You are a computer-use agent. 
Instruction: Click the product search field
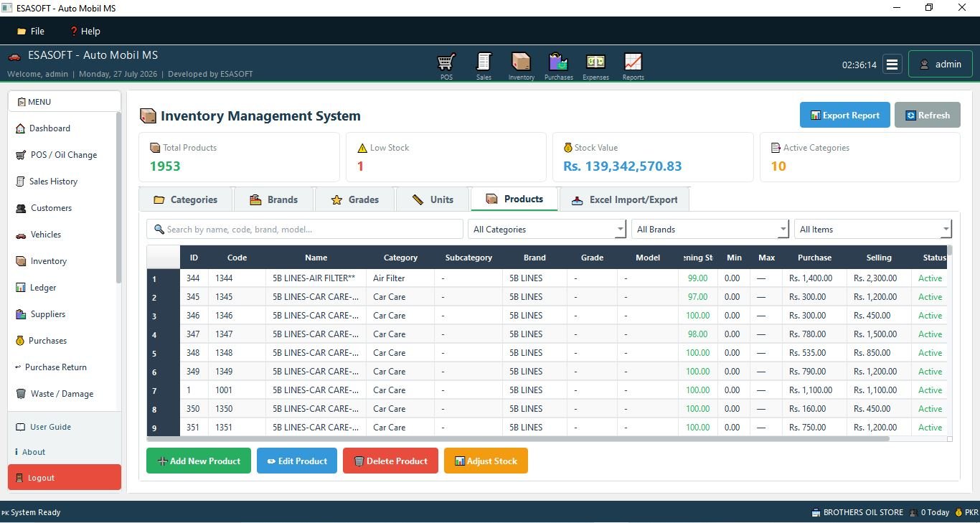click(305, 230)
